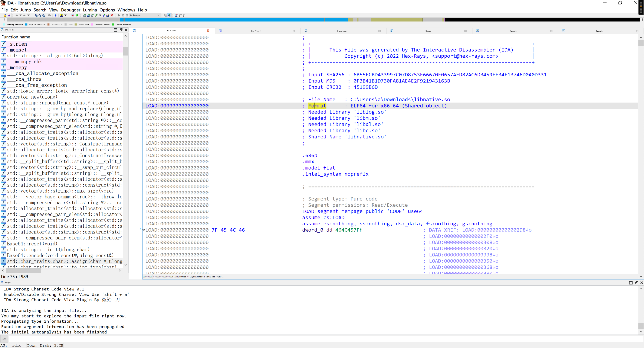Click the red X delete toolbar icon
Screen dimensions: 644x348
pos(112,15)
